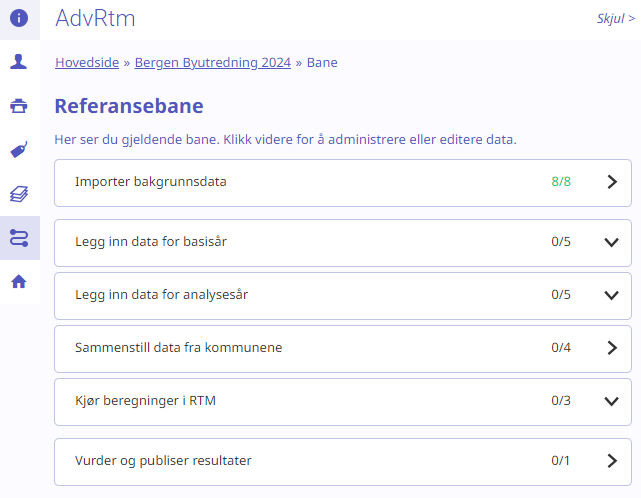641x498 pixels.
Task: Go to the home house icon
Action: [19, 282]
